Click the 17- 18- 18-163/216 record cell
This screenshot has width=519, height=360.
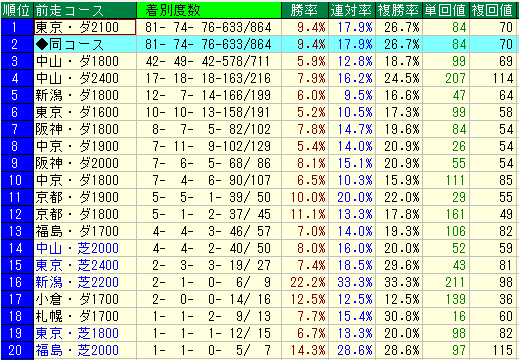click(209, 78)
